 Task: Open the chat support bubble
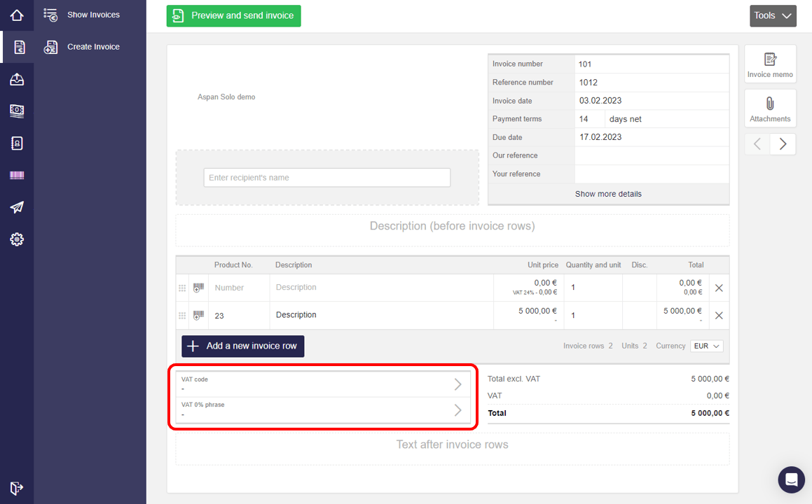tap(791, 479)
